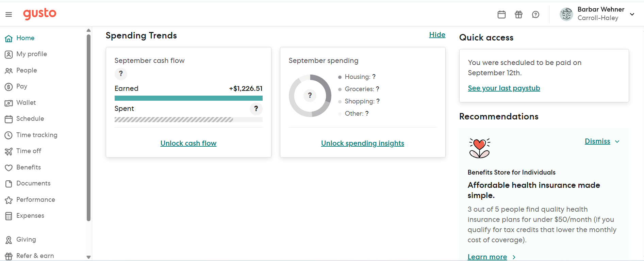Image resolution: width=644 pixels, height=261 pixels.
Task: Click the user avatar image
Action: tap(566, 14)
